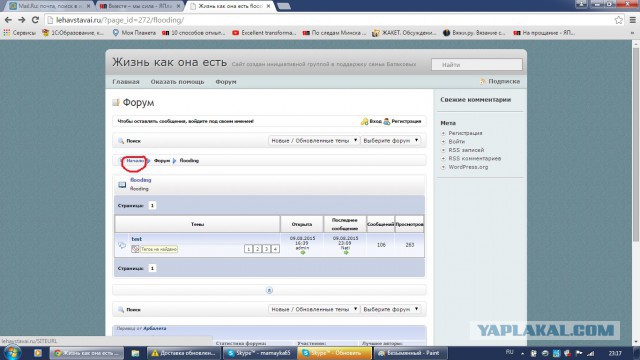The height and width of the screenshot is (360, 640).
Task: Click the WordPress.org link
Action: (x=468, y=167)
